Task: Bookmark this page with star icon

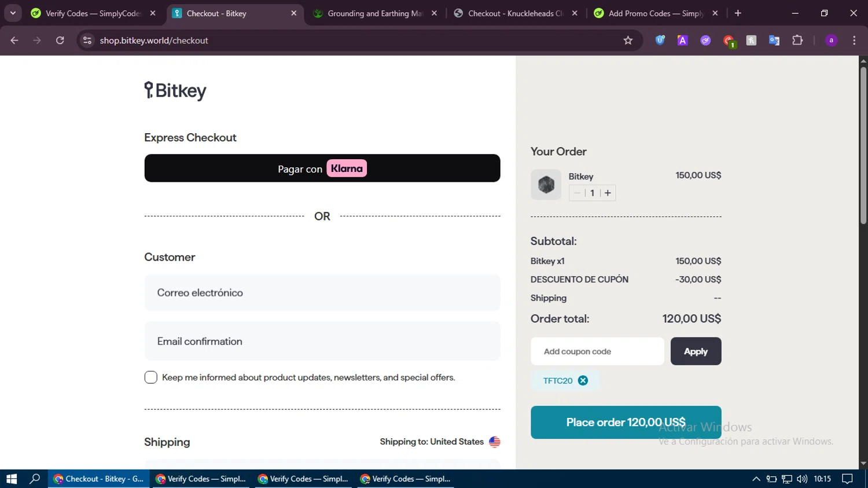Action: click(628, 41)
